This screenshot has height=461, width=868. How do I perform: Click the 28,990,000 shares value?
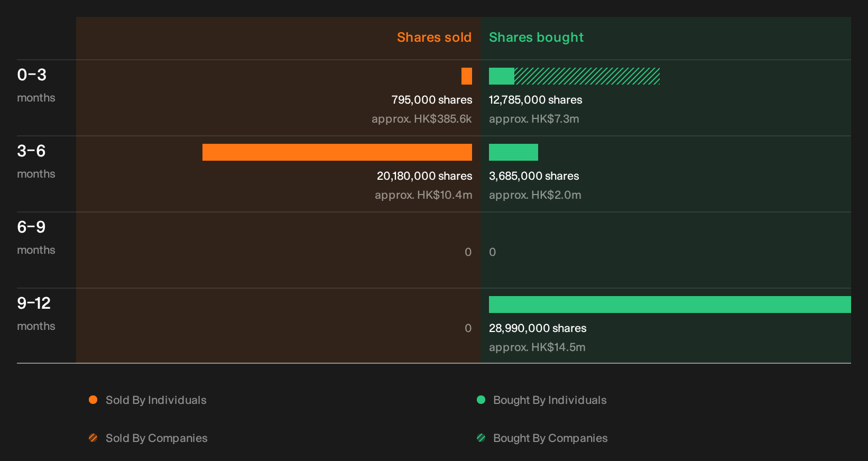pyautogui.click(x=538, y=328)
